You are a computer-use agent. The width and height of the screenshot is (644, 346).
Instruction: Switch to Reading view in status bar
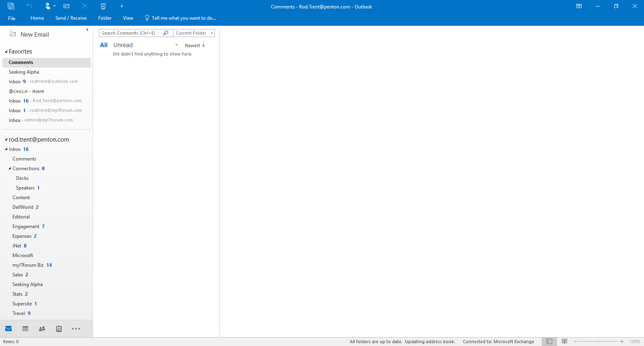[564, 342]
